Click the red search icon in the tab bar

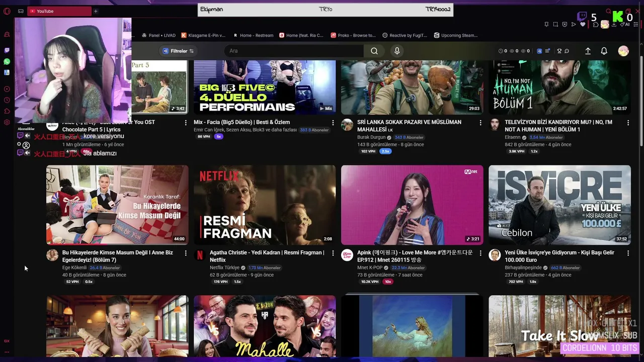(608, 11)
